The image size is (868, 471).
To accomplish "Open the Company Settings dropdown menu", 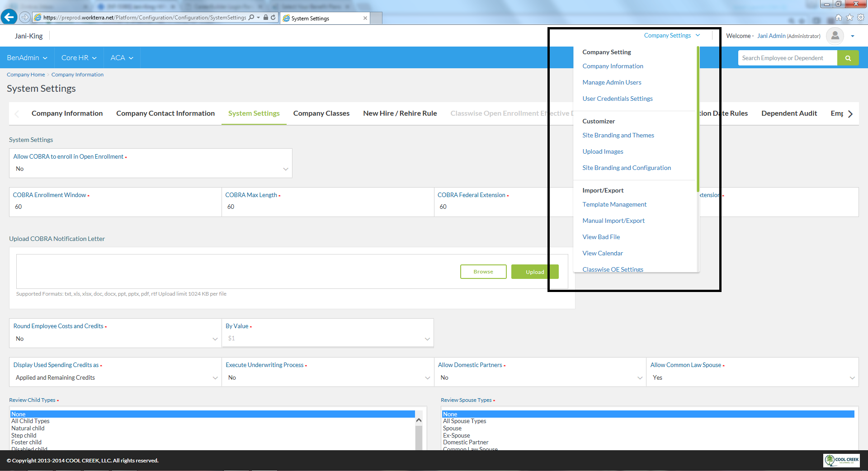I will click(x=672, y=35).
